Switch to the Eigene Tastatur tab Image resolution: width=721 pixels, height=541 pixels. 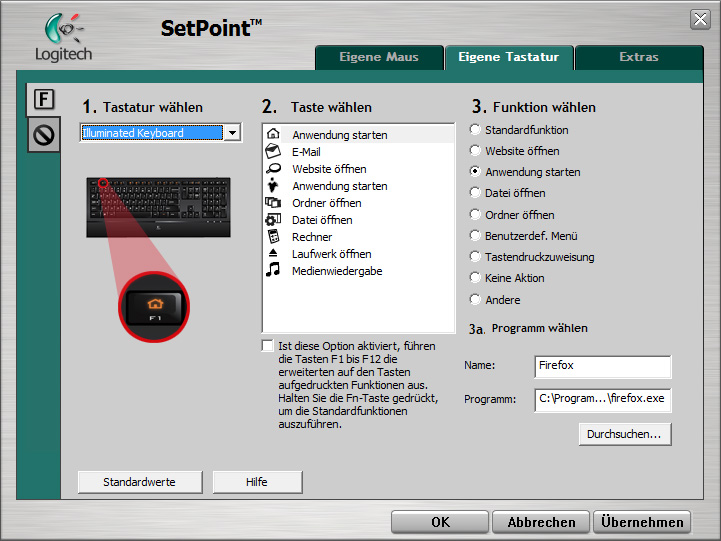click(x=509, y=57)
